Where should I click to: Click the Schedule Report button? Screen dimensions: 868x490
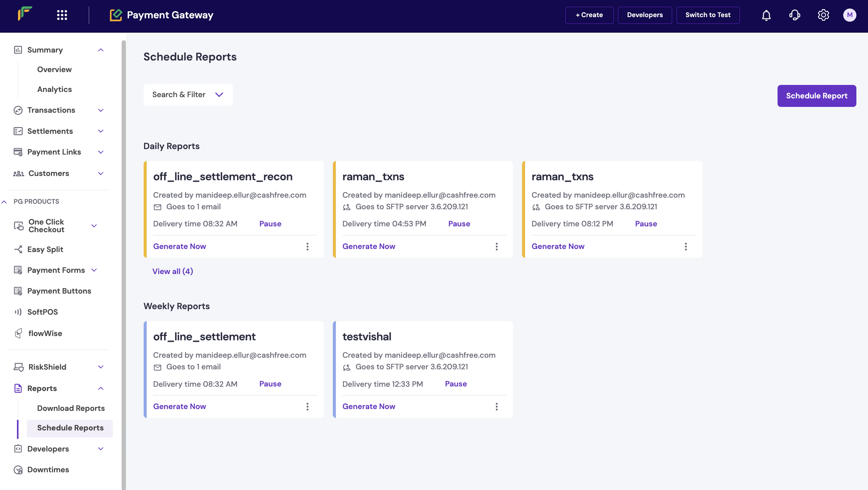[816, 96]
